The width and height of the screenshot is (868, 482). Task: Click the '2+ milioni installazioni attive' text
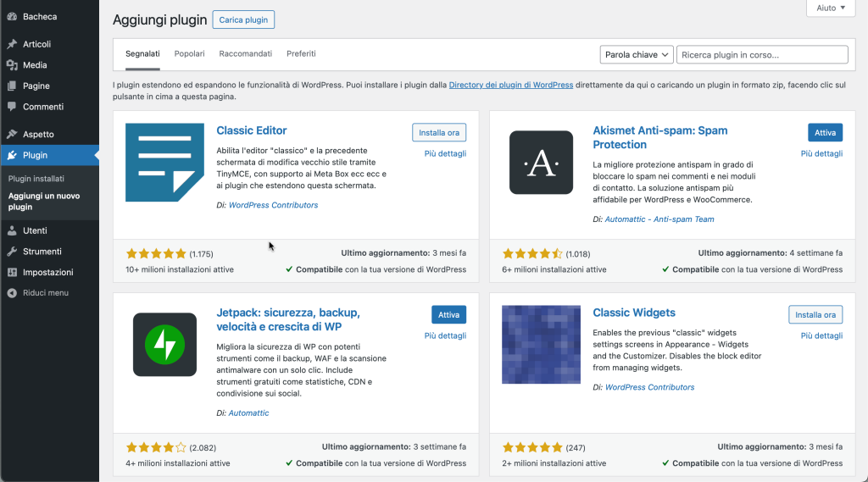pos(554,463)
